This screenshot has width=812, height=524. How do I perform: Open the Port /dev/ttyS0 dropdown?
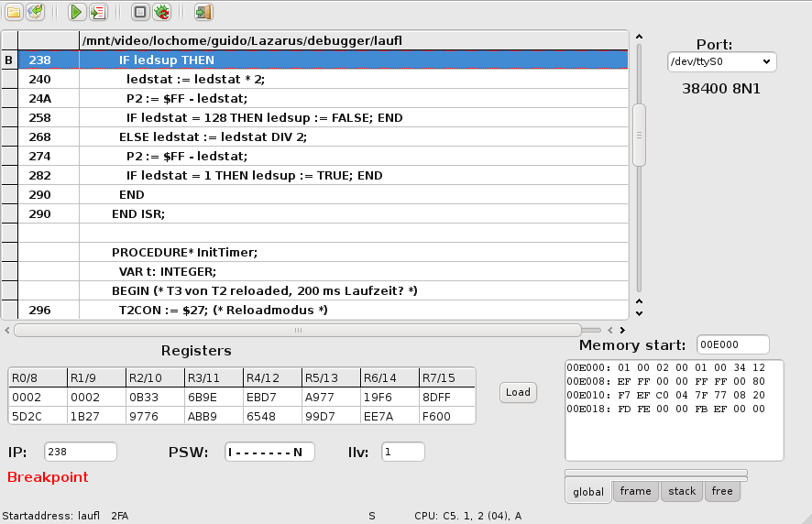[x=722, y=61]
